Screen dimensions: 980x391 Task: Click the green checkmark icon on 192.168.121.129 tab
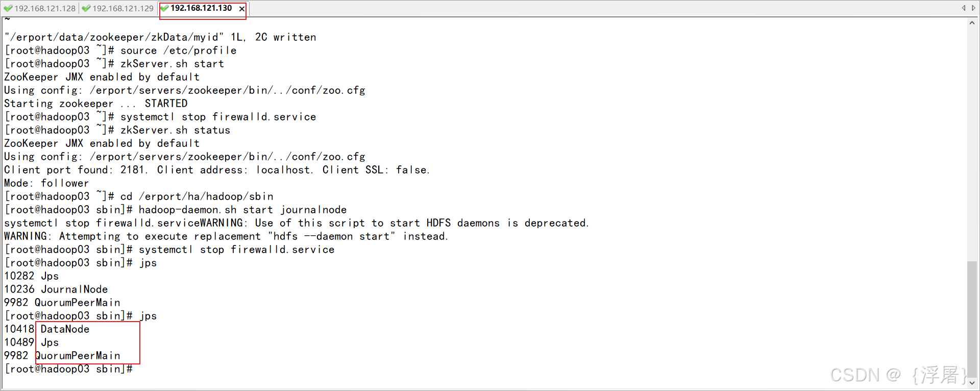[x=85, y=8]
